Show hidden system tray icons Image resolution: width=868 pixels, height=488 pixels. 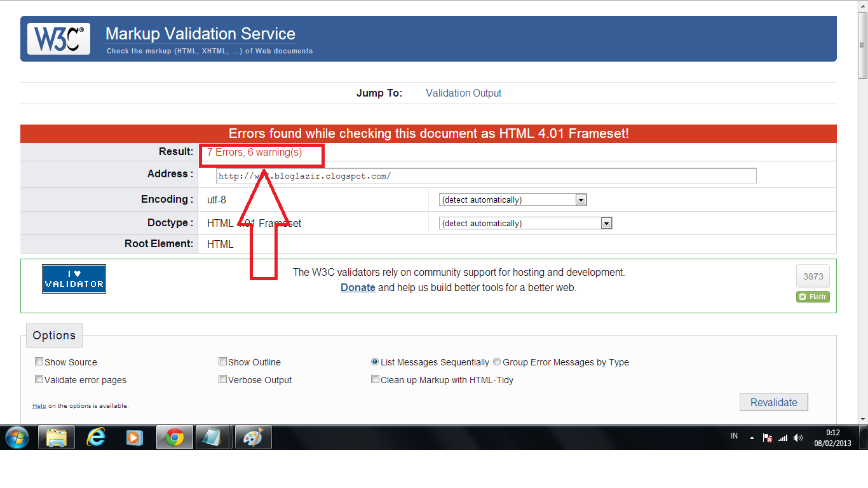pos(752,438)
